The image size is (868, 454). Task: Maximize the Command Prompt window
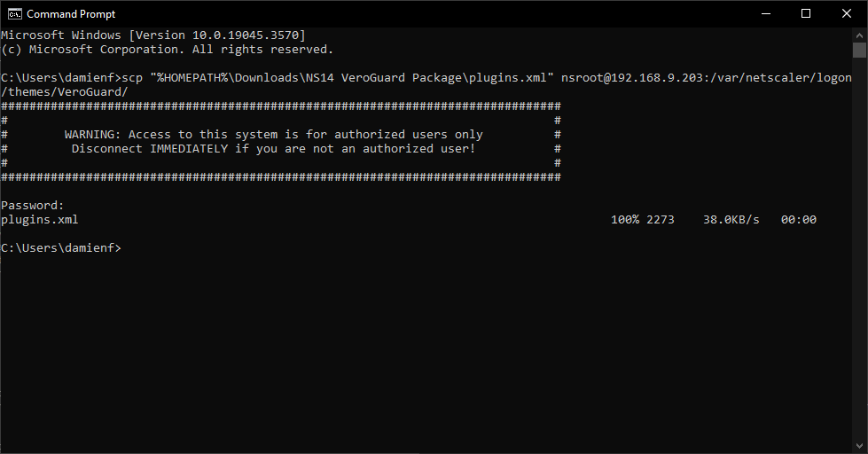pos(806,14)
